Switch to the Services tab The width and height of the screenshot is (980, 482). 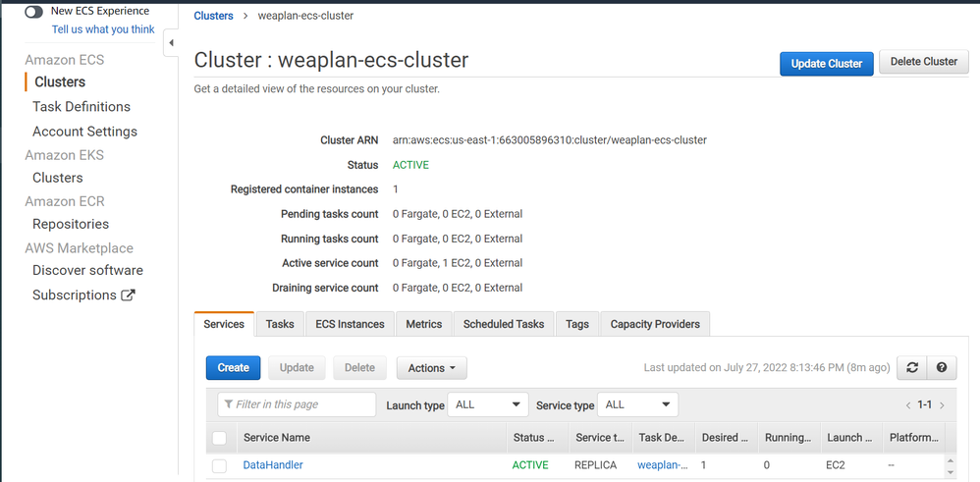point(224,324)
